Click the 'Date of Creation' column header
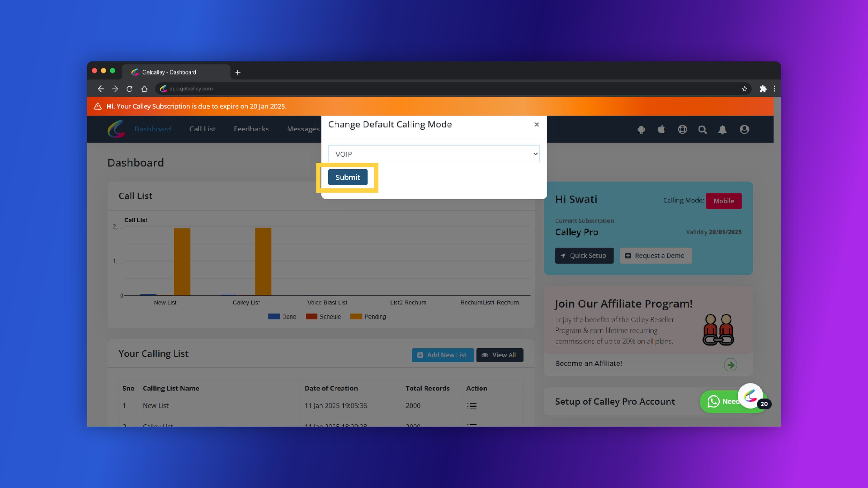Image resolution: width=868 pixels, height=488 pixels. coord(331,388)
